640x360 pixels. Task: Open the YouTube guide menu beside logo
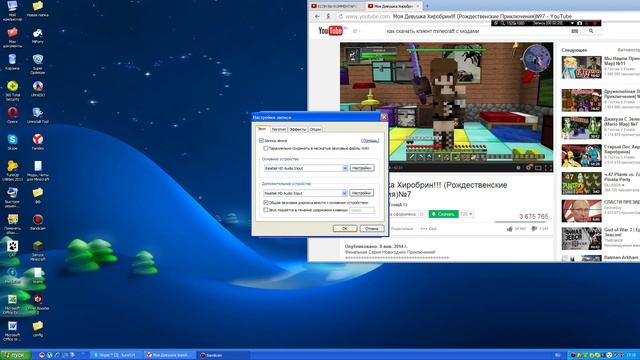tap(356, 31)
